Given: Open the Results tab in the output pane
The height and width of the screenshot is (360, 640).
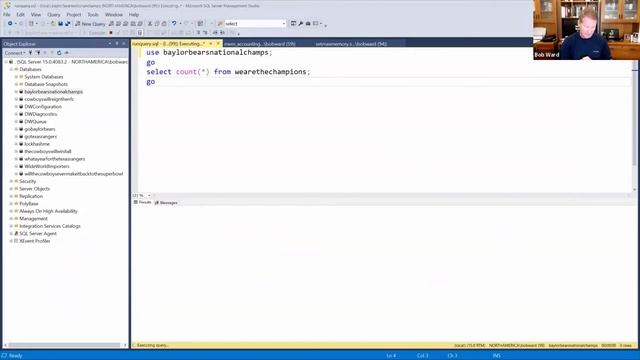Looking at the screenshot, I should click(x=142, y=202).
